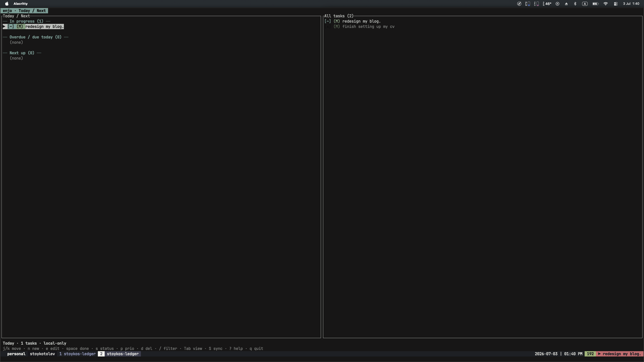Toggle status box of selected blog task
Screen dimensions: 644x362
pyautogui.click(x=11, y=27)
